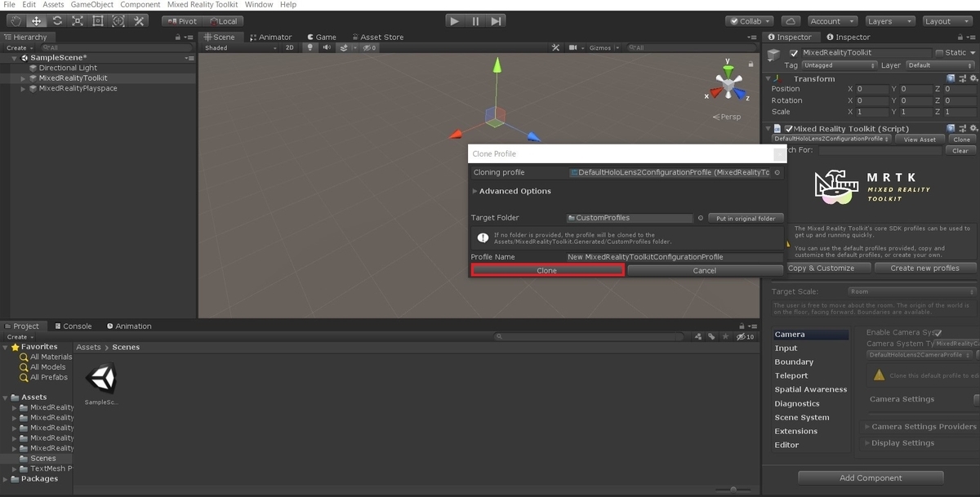
Task: Toggle scene visibility hidden objects counter
Action: pyautogui.click(x=369, y=47)
